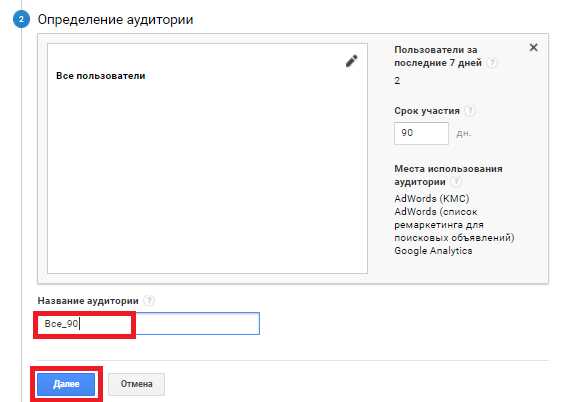The height and width of the screenshot is (402, 570).
Task: Click the membership duration field showing 90
Action: 421,133
